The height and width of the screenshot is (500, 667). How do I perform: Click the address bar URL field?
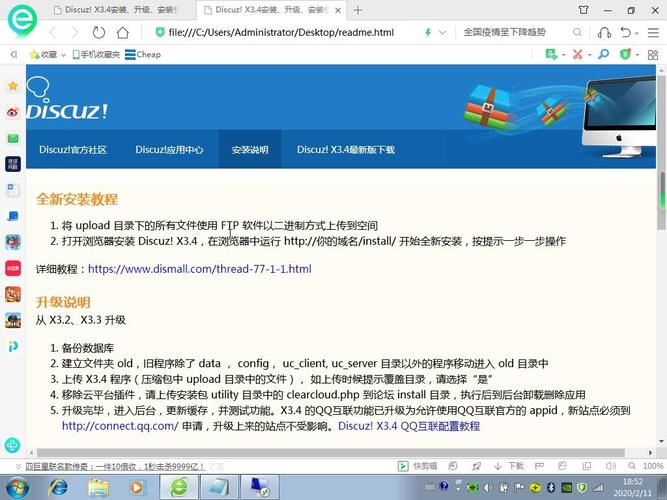(281, 32)
